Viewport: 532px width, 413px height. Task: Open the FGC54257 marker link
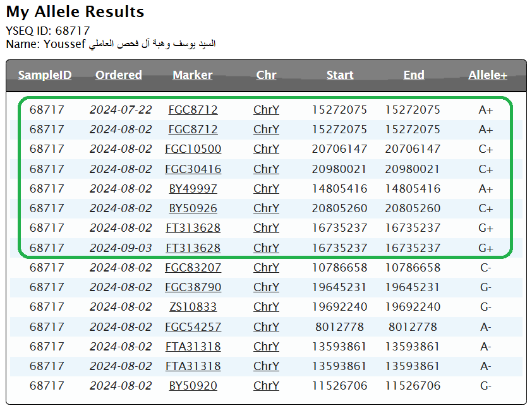pos(193,327)
